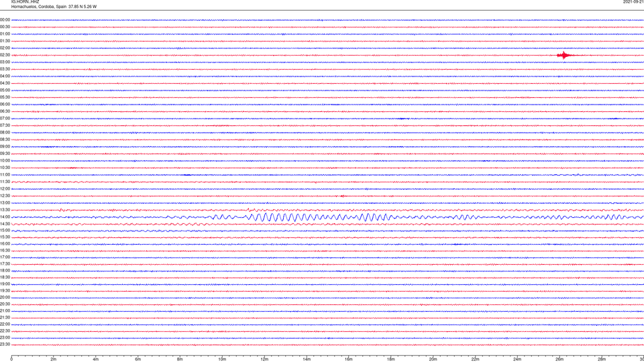Select the 4m mark on time axis
This screenshot has width=644, height=362.
point(96,359)
